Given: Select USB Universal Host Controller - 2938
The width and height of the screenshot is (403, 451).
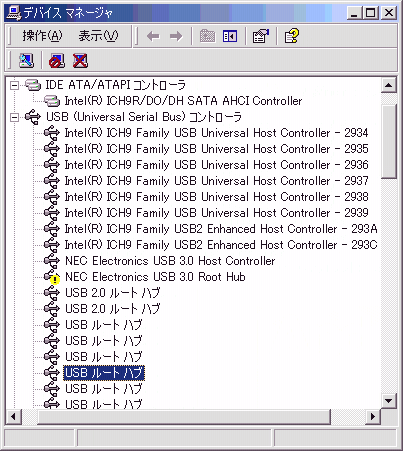Looking at the screenshot, I should (x=216, y=197).
